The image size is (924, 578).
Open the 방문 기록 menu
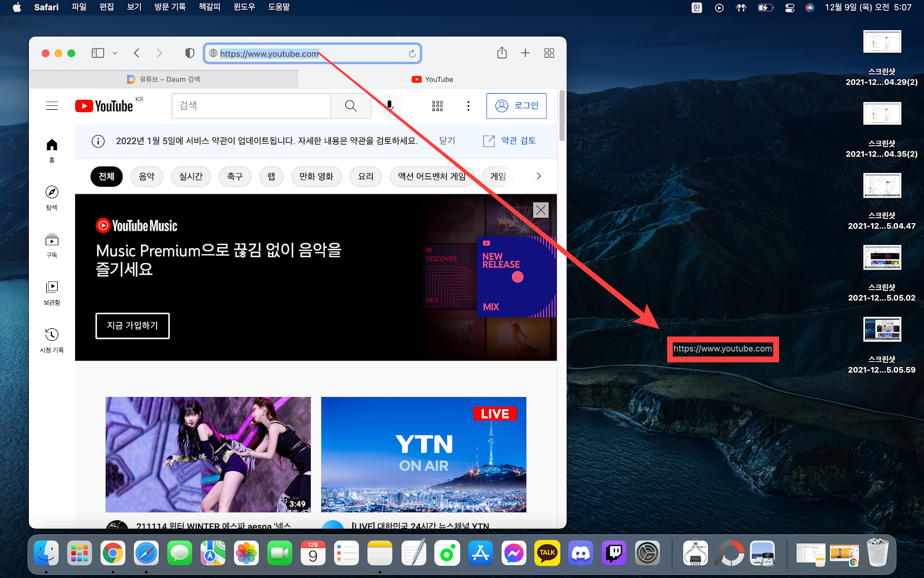170,7
